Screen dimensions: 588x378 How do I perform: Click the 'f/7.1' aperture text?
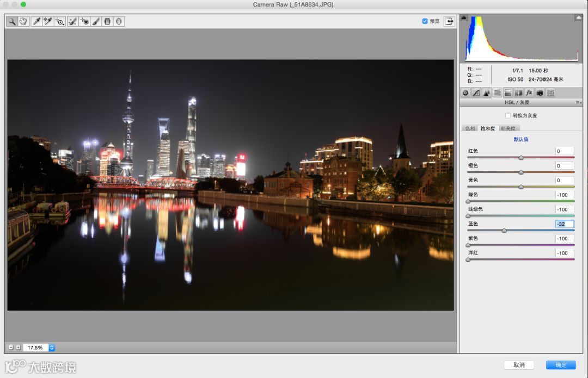pos(518,70)
